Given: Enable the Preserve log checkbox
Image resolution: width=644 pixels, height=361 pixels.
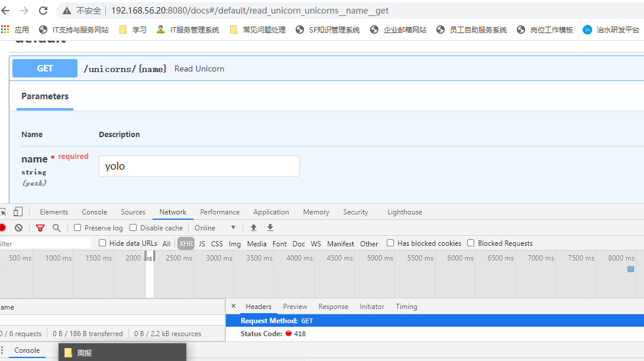Looking at the screenshot, I should click(77, 227).
